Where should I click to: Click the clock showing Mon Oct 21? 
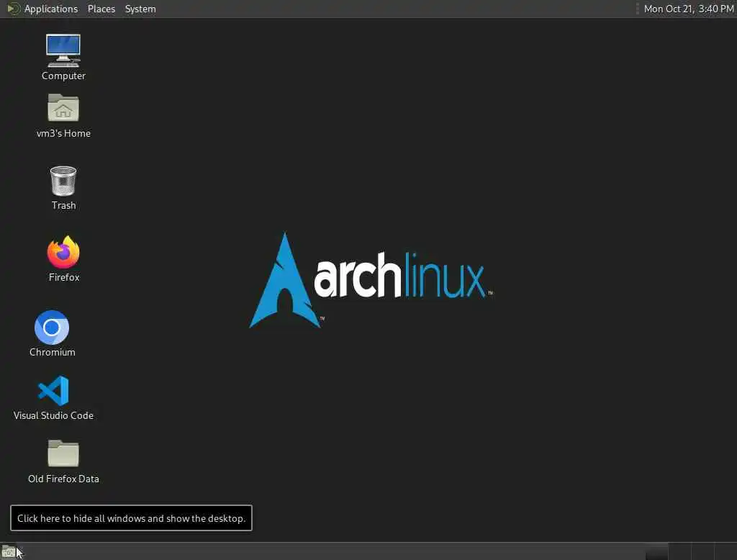click(x=689, y=9)
